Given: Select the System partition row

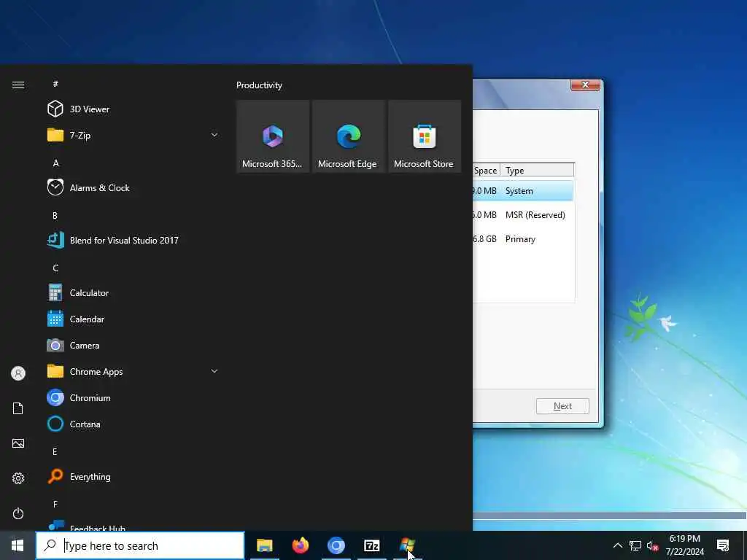Looking at the screenshot, I should (523, 191).
